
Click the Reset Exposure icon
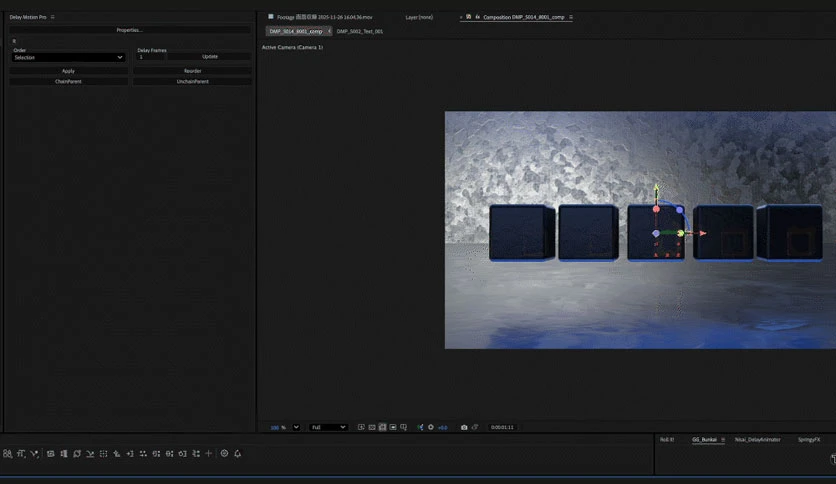(431, 427)
